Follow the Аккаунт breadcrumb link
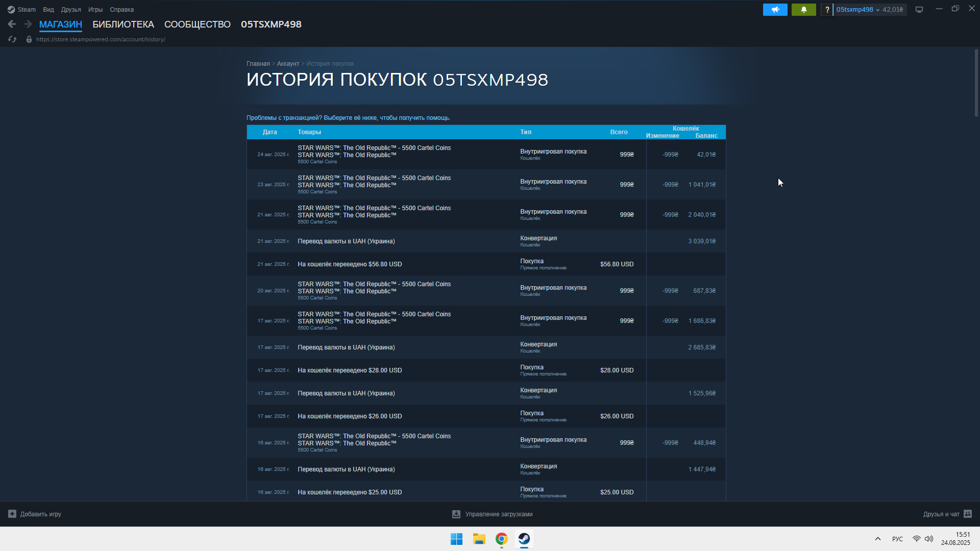 (288, 64)
